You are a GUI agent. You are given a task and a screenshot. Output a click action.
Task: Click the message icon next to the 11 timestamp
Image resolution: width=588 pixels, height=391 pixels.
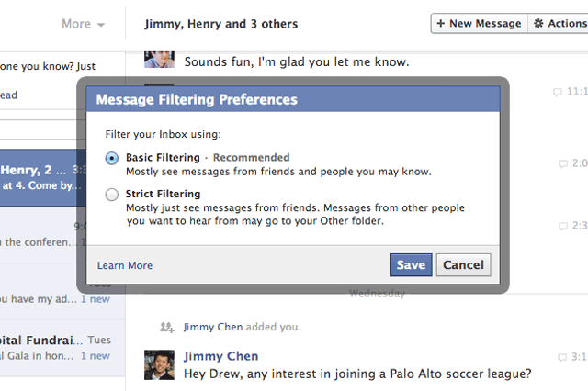[558, 93]
